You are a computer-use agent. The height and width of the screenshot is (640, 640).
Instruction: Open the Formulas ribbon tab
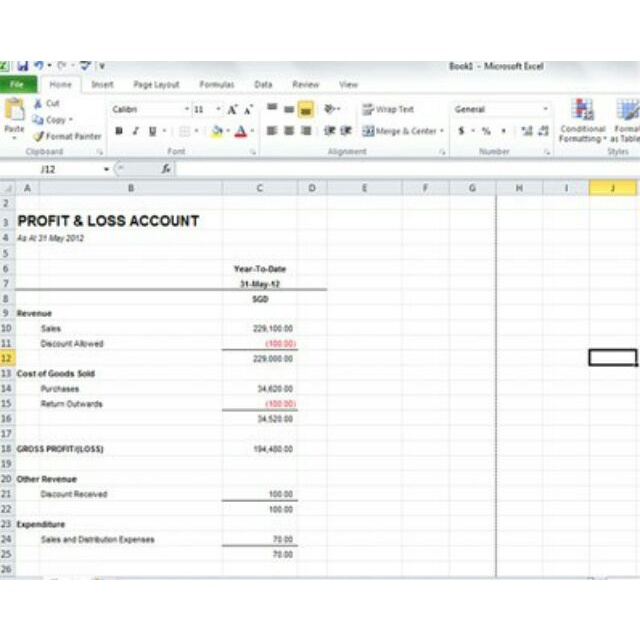[216, 85]
